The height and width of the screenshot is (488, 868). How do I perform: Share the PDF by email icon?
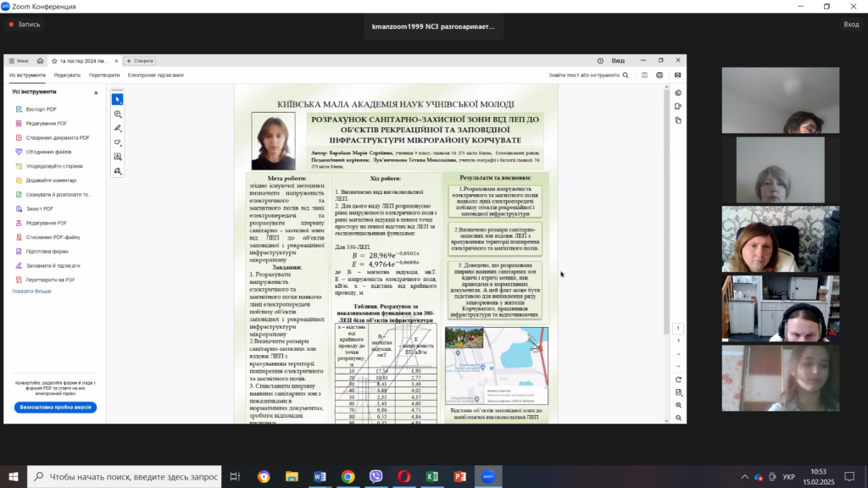677,75
